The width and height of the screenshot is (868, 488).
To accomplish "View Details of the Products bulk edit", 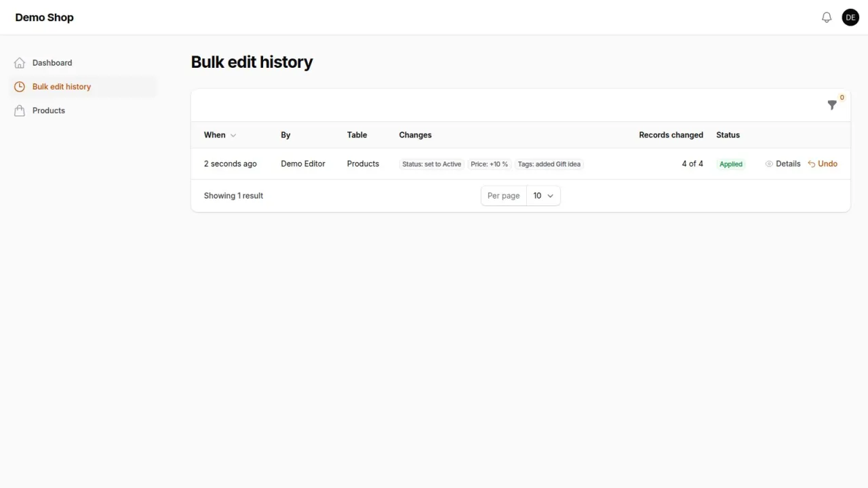I will (783, 164).
